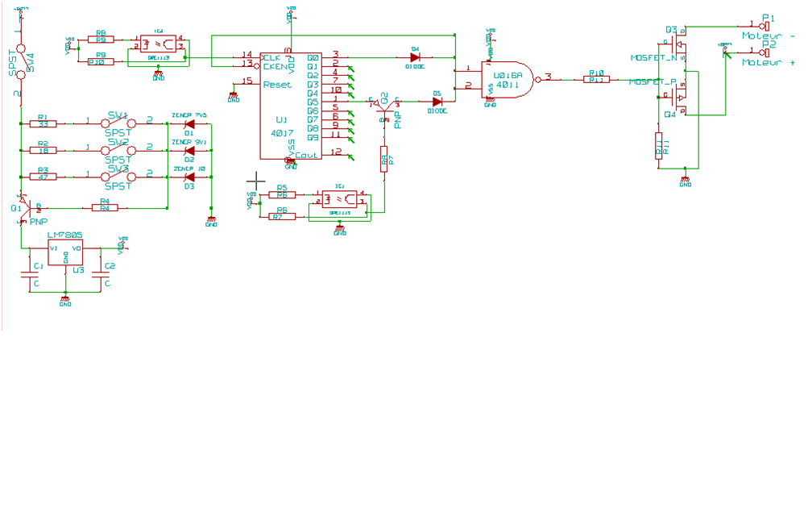812x508 pixels.
Task: Click the GND symbol below the MOSFET stage
Action: 685,181
